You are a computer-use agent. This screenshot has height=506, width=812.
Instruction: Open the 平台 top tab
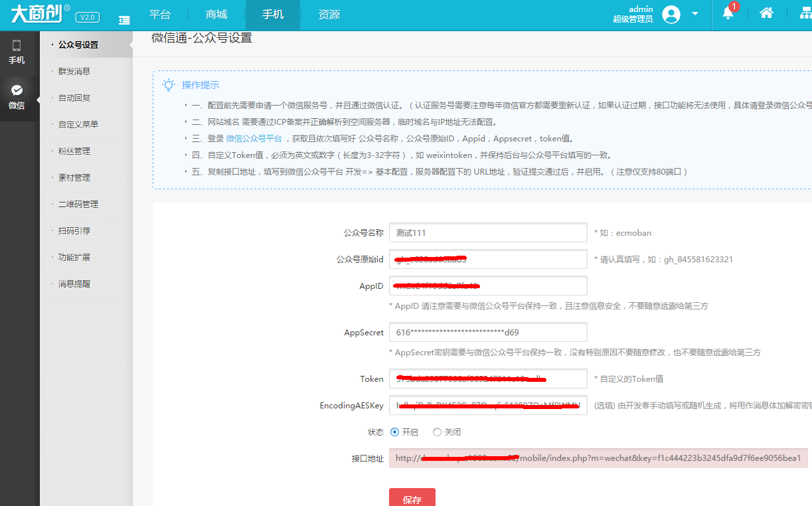pos(160,15)
